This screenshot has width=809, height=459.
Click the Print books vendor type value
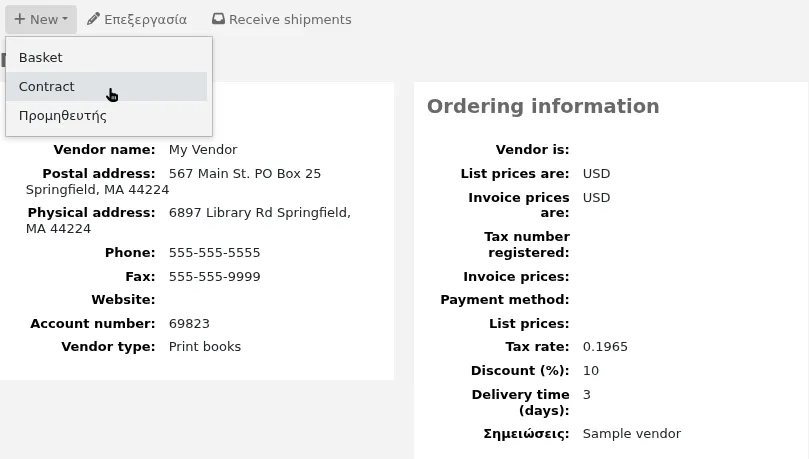pos(204,347)
